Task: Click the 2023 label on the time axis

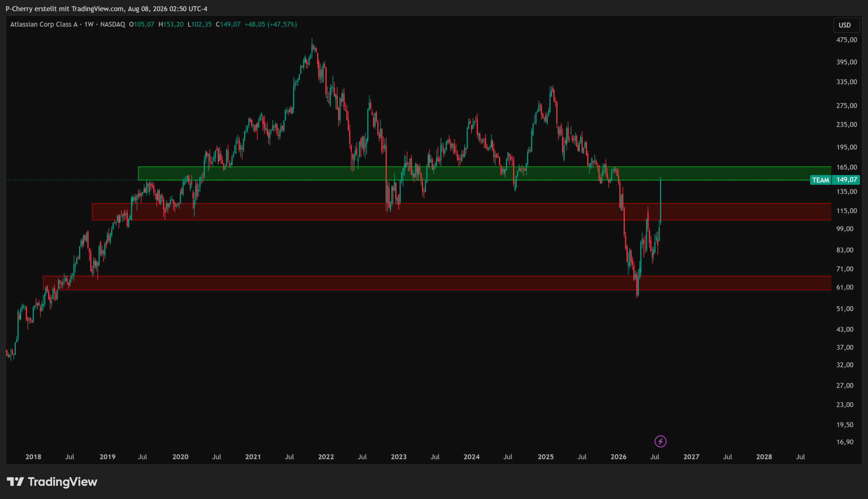Action: coord(398,457)
